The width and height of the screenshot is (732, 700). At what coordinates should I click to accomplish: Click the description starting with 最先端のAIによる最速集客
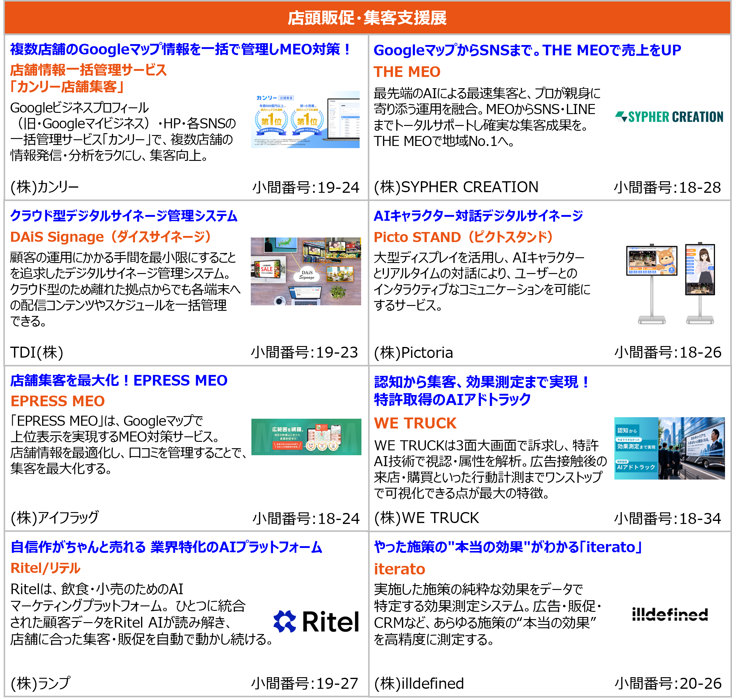(x=487, y=117)
